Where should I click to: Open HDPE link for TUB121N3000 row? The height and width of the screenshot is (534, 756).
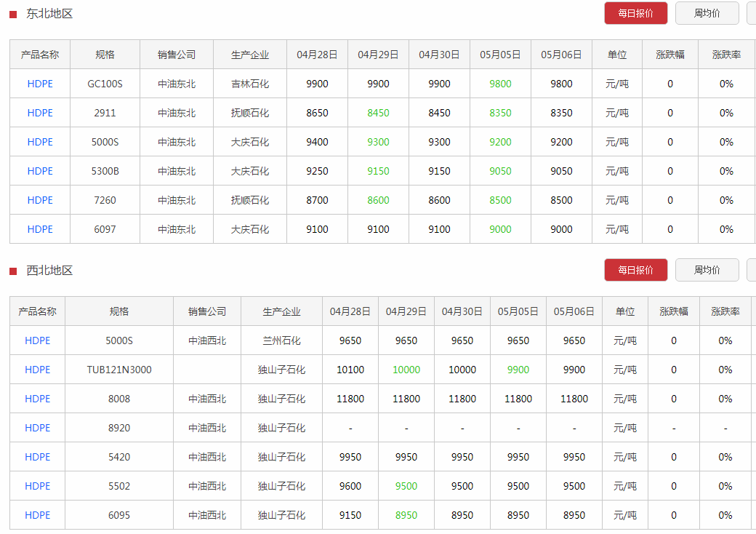[38, 370]
